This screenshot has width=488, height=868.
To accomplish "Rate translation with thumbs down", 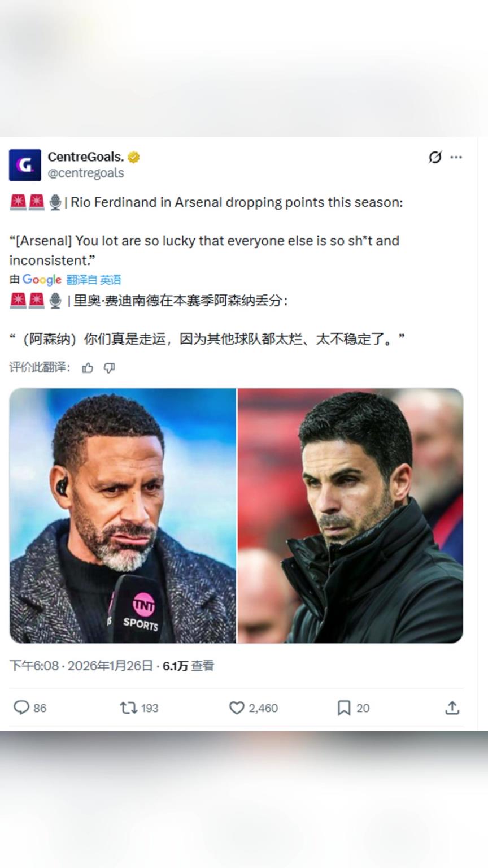I will 110,368.
